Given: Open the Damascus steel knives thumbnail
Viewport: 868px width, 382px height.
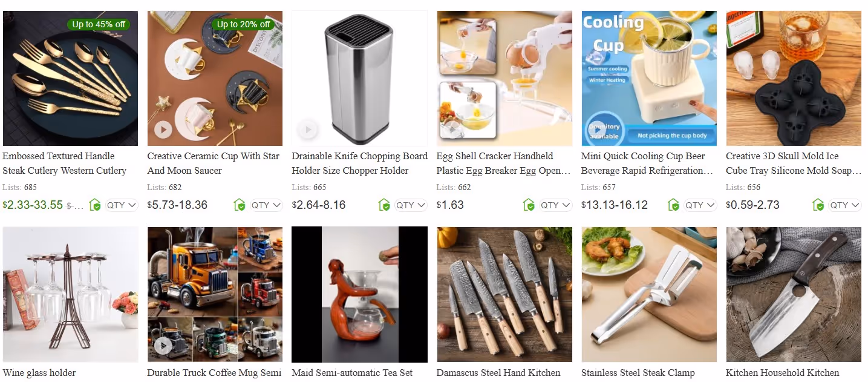Looking at the screenshot, I should (504, 294).
